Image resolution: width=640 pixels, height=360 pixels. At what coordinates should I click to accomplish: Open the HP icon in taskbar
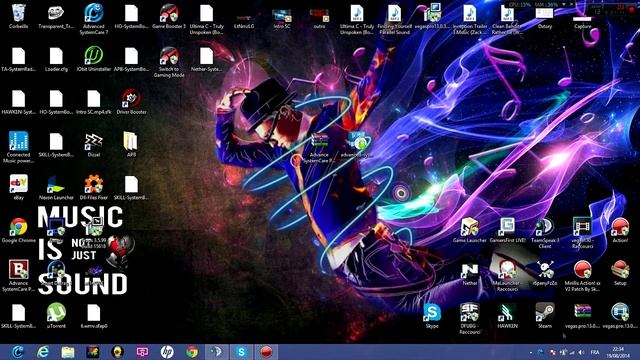(x=167, y=352)
